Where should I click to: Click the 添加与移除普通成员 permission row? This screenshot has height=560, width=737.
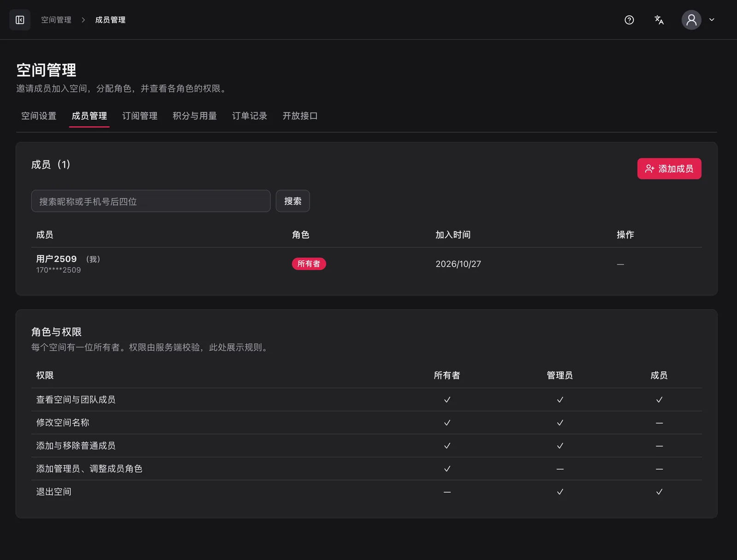[x=367, y=446]
